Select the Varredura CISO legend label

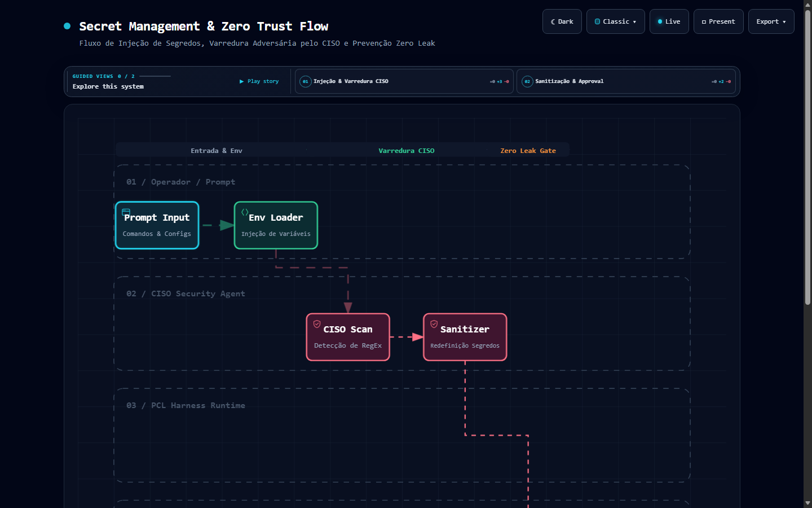[407, 151]
